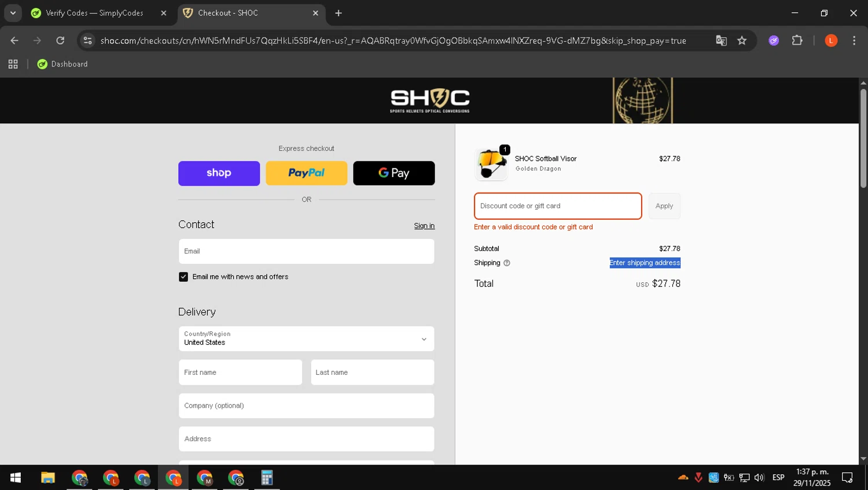Open the Extensions puzzle menu
Viewport: 868px width, 490px height.
(797, 40)
